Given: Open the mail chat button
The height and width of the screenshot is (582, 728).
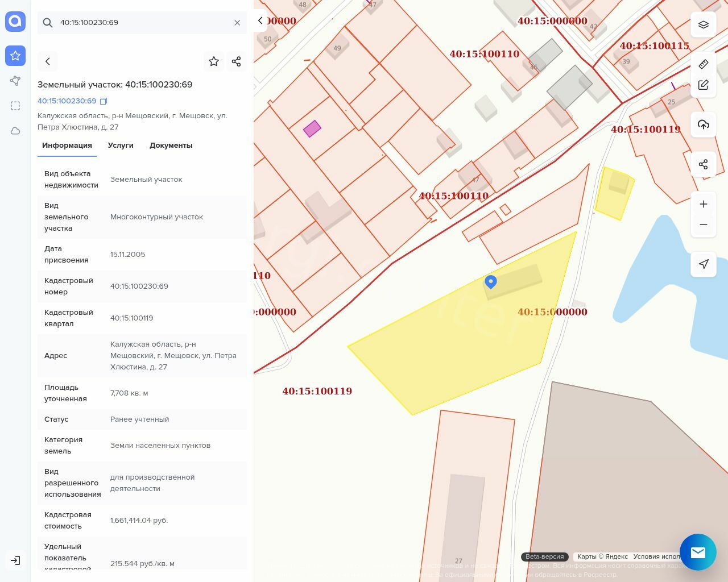Looking at the screenshot, I should pyautogui.click(x=698, y=552).
